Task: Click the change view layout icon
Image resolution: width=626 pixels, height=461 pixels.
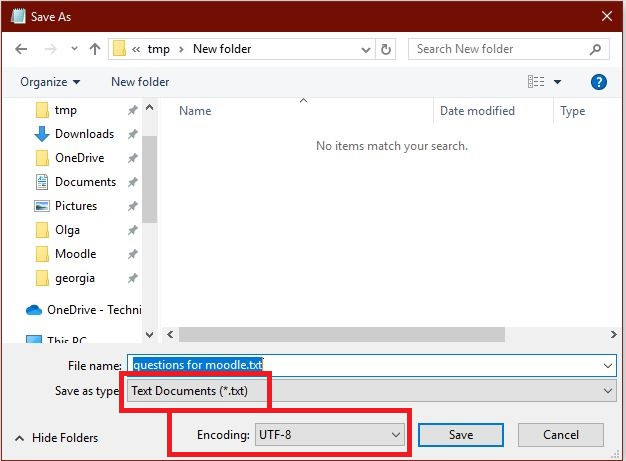Action: (x=537, y=82)
